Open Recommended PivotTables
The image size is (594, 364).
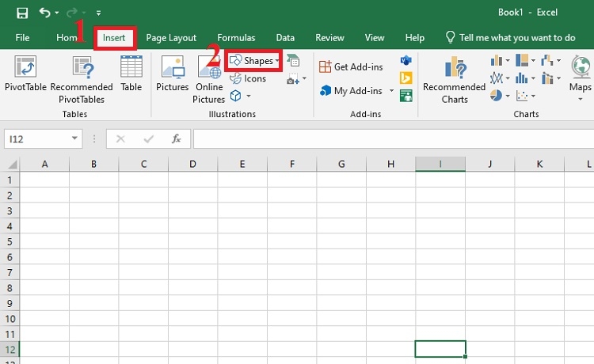click(82, 80)
